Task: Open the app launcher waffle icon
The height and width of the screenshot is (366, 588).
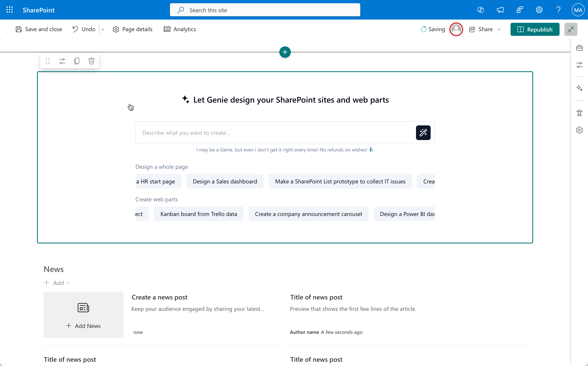Action: [9, 10]
